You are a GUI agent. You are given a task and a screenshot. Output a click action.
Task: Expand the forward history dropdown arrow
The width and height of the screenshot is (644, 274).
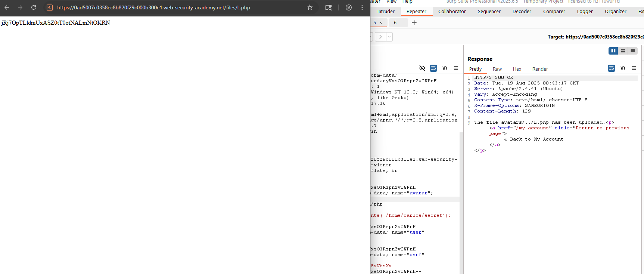(389, 37)
